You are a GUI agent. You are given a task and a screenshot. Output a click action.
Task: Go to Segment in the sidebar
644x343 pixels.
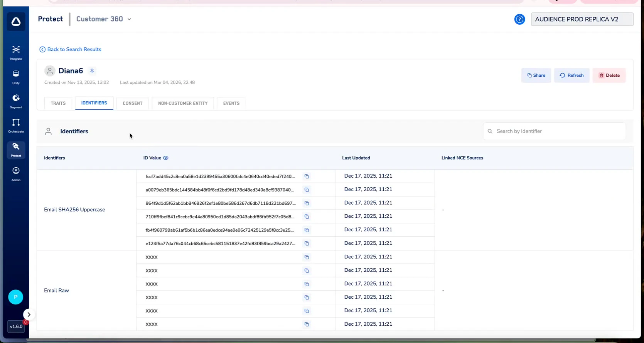16,101
